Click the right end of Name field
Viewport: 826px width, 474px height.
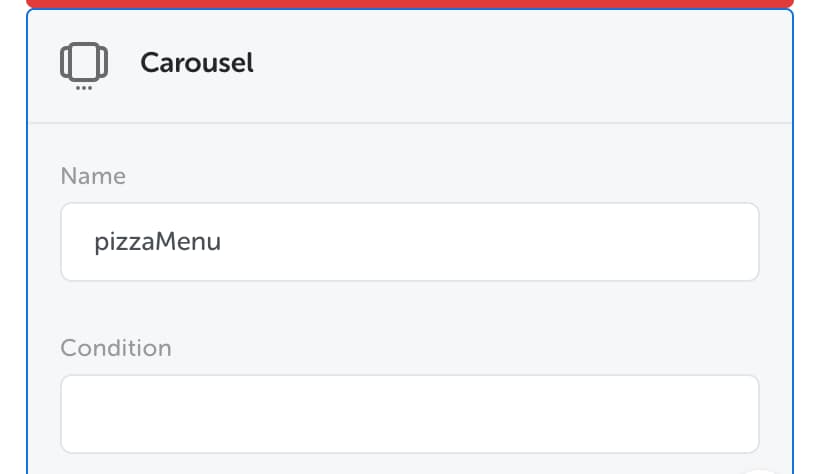click(738, 242)
